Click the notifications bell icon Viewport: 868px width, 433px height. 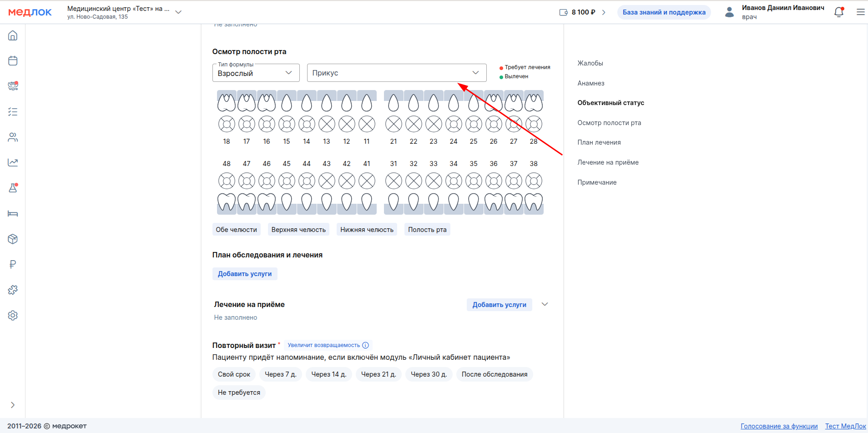point(838,12)
